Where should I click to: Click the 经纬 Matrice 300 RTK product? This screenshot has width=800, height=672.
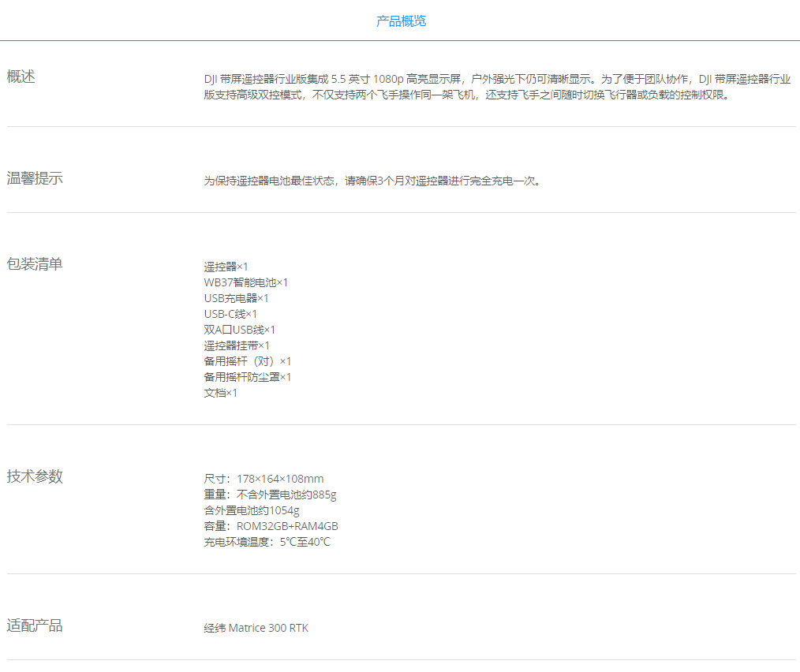[256, 628]
